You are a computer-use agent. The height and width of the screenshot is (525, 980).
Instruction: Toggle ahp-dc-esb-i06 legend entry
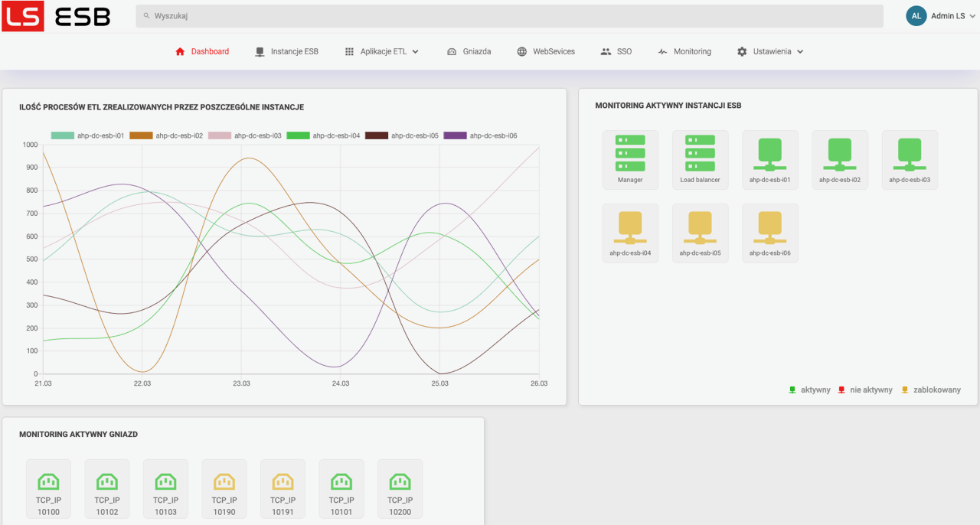(x=480, y=135)
